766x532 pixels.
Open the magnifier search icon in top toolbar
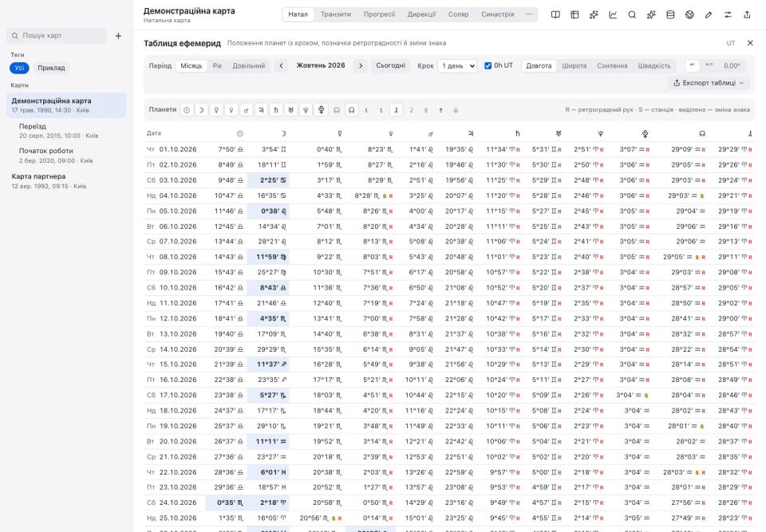(632, 14)
